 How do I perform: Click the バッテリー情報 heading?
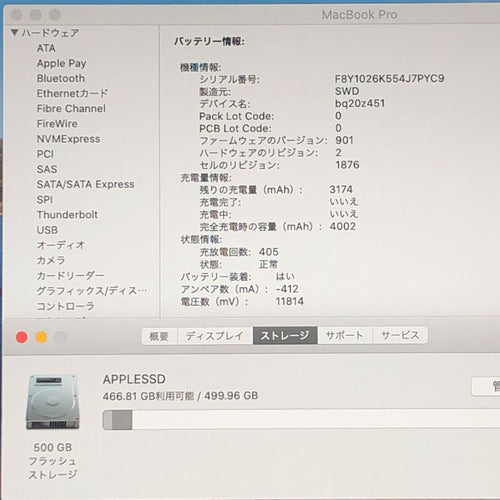(x=209, y=42)
